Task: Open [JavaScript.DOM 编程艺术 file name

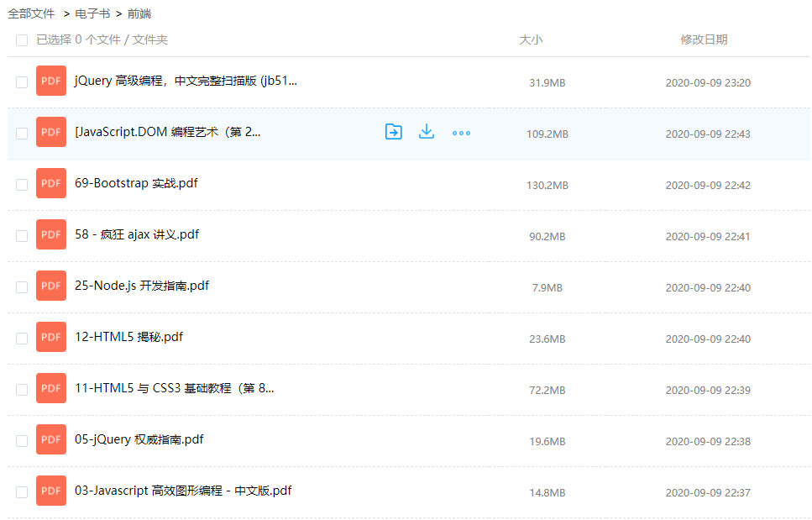Action: point(168,132)
